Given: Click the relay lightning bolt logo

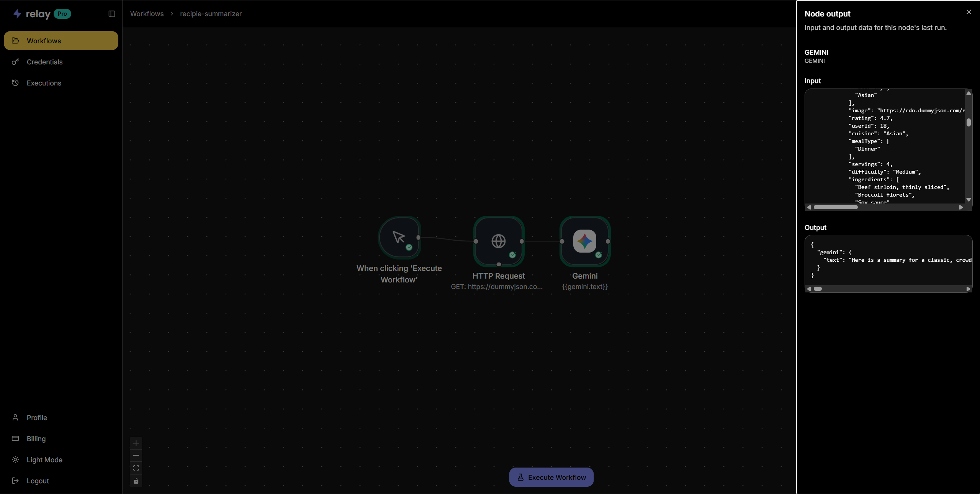Looking at the screenshot, I should coord(17,14).
